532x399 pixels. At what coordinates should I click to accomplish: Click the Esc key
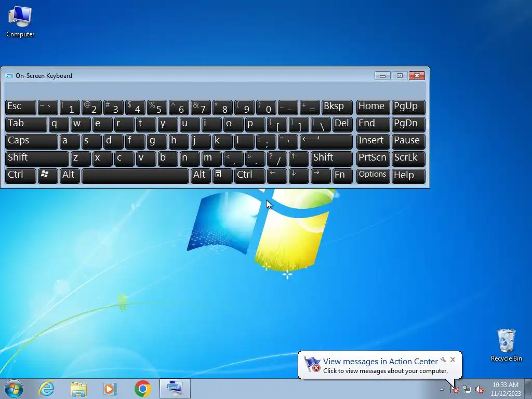21,107
